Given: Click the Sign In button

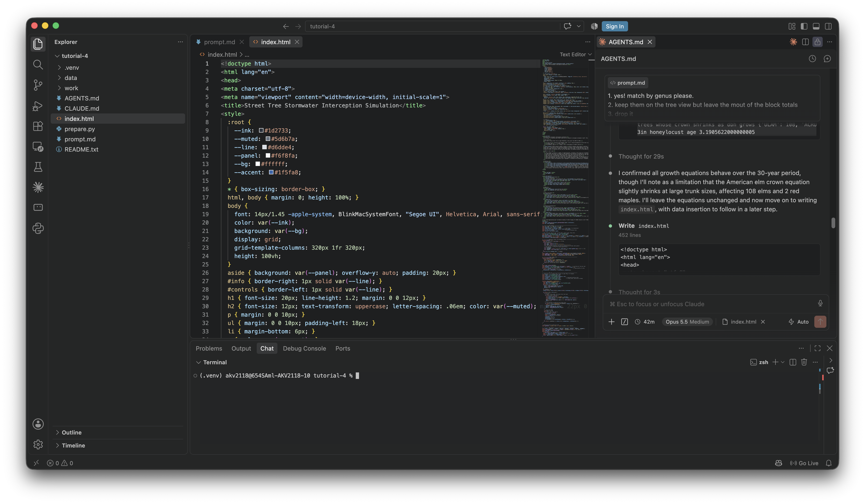Looking at the screenshot, I should click(614, 26).
